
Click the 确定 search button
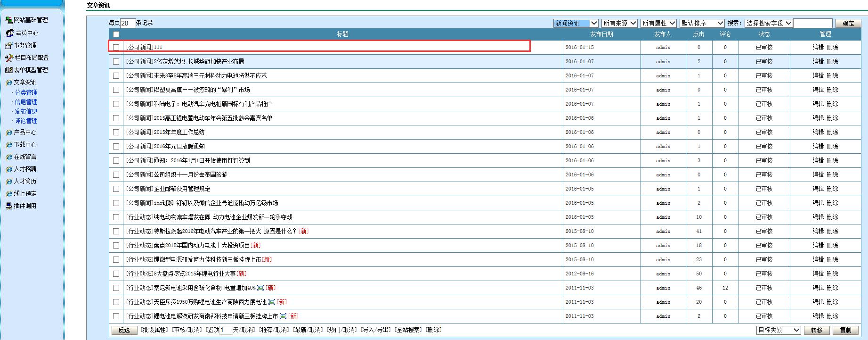coord(848,23)
